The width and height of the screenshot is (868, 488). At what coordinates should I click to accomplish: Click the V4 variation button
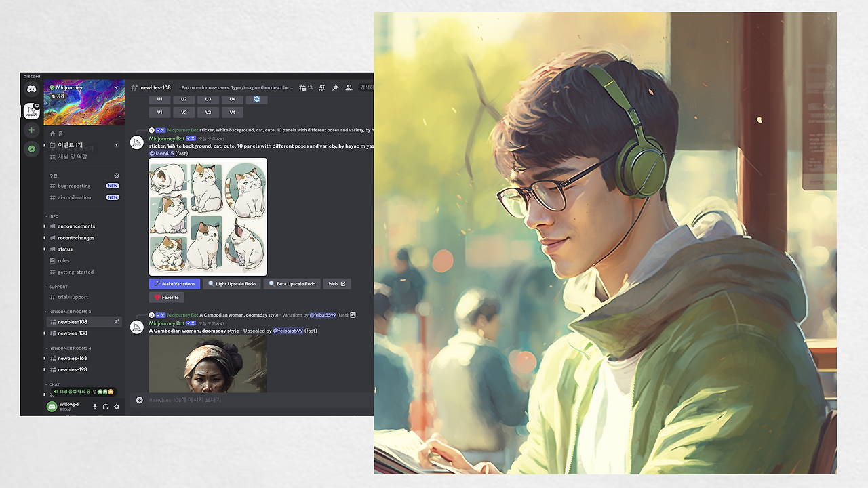pos(233,113)
